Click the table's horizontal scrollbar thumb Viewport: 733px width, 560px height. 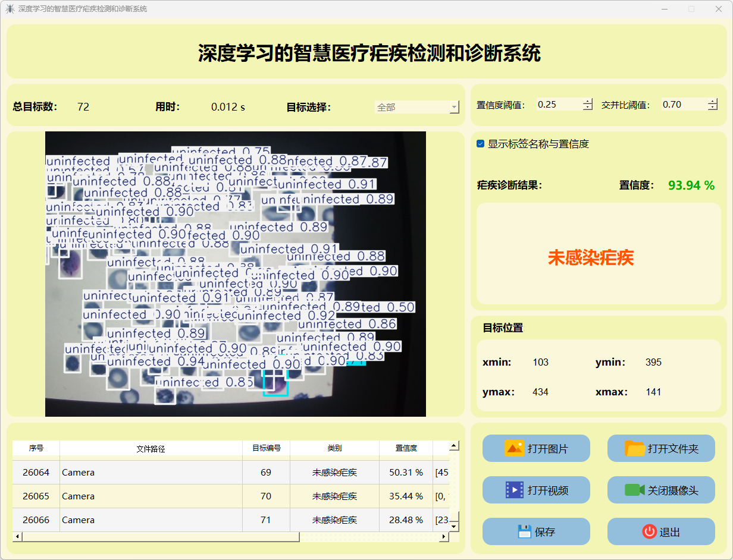[161, 537]
